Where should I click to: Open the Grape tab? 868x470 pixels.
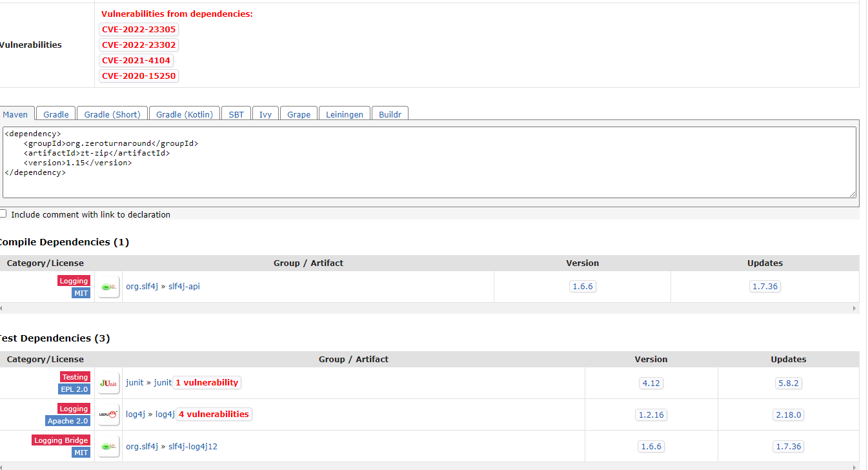click(299, 114)
